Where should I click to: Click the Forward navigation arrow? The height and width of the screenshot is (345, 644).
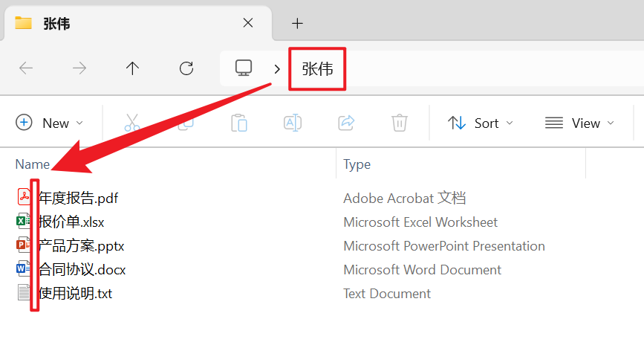click(x=79, y=68)
